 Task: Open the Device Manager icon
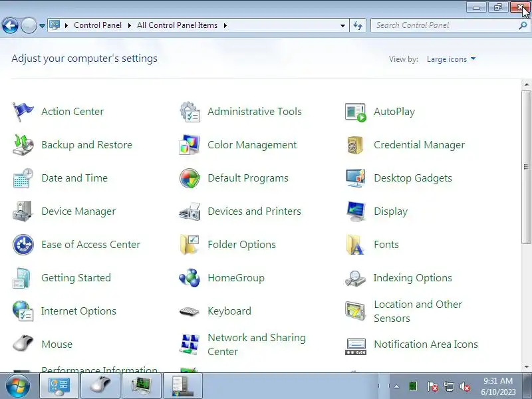point(23,211)
